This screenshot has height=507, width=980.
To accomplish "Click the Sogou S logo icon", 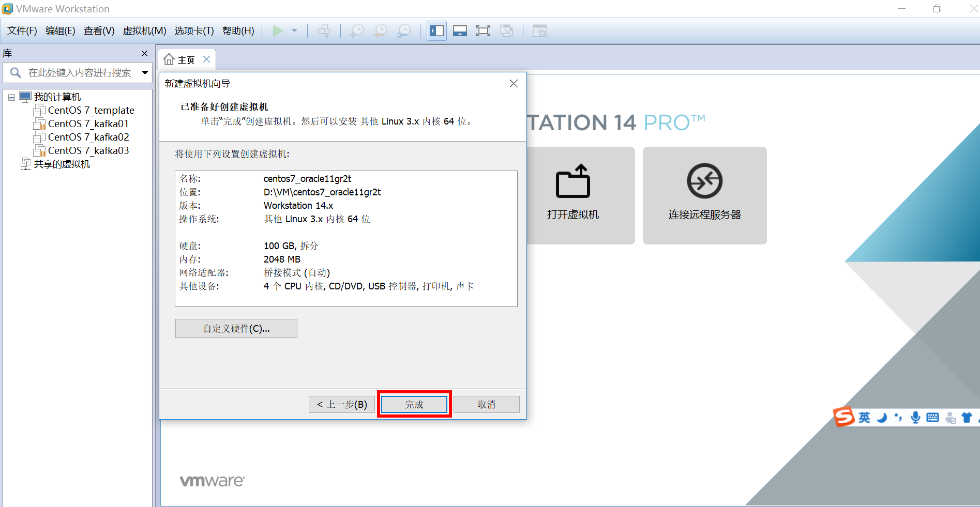I will pyautogui.click(x=843, y=417).
